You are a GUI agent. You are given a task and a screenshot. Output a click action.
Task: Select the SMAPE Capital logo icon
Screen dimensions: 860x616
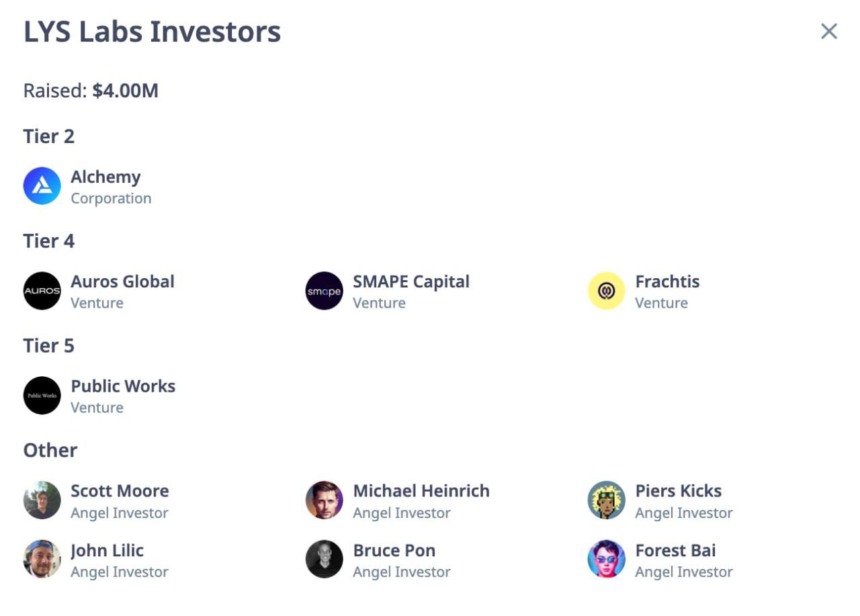click(325, 291)
